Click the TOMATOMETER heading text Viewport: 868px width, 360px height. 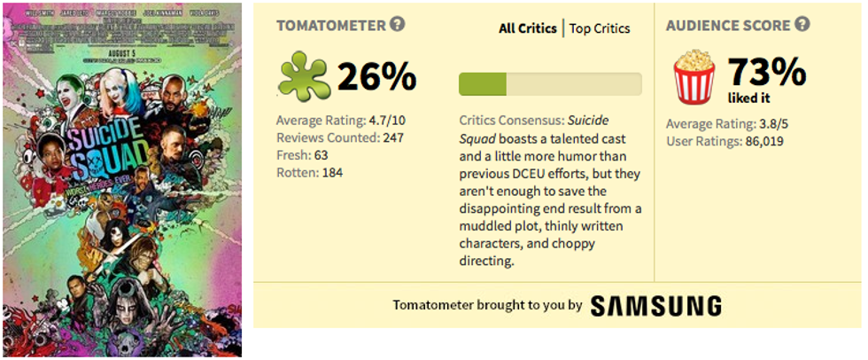(331, 26)
